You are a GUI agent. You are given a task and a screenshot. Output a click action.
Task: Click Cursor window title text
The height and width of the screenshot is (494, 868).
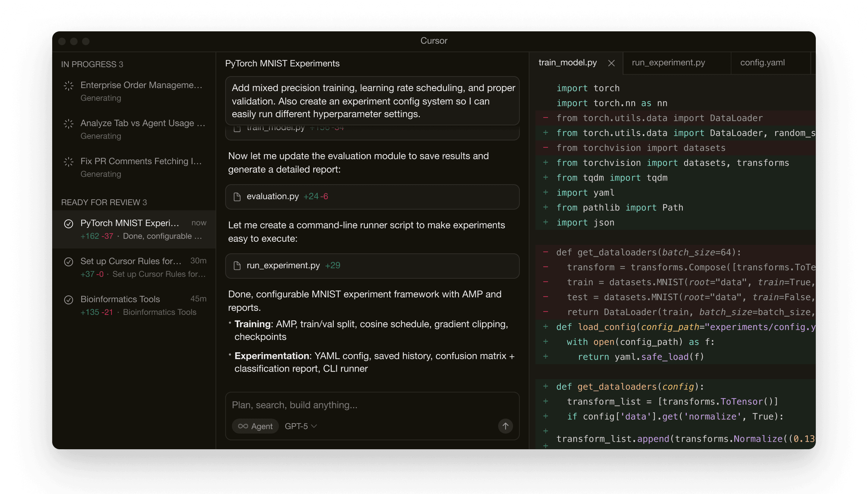[x=434, y=41]
